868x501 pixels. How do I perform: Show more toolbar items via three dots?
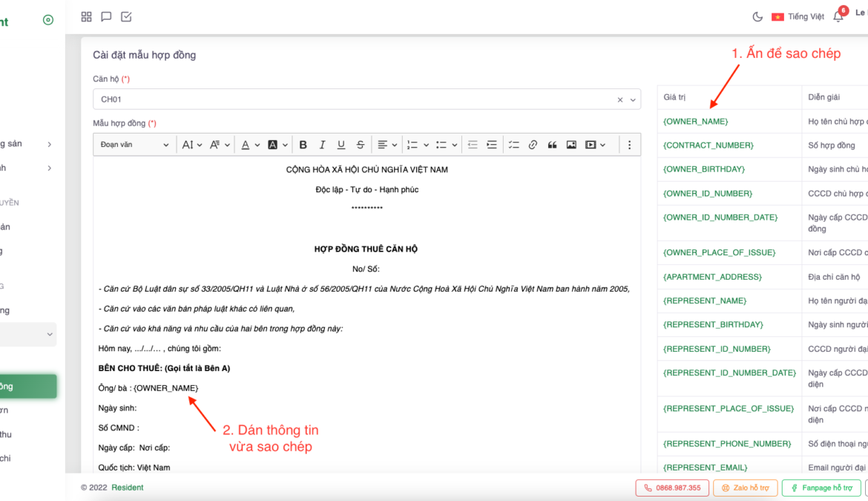click(x=629, y=145)
